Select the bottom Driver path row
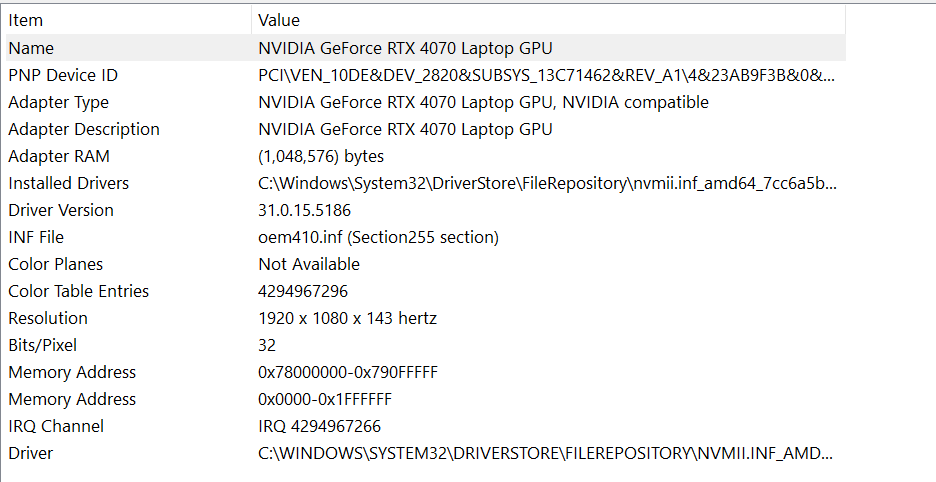This screenshot has height=482, width=936. coord(426,453)
